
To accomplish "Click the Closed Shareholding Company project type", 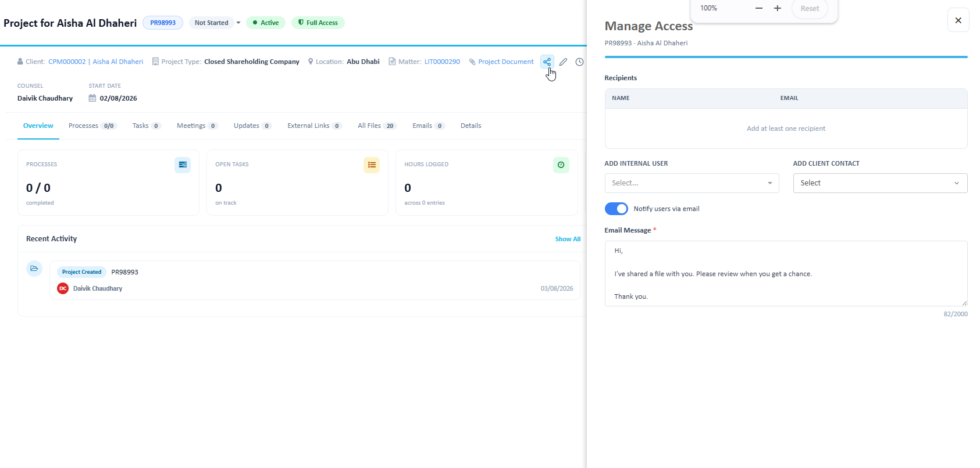I will pos(252,62).
